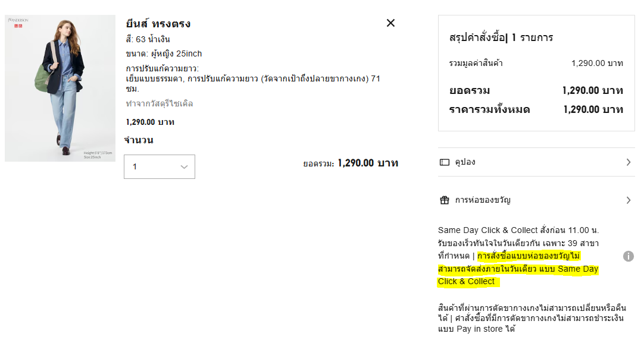Open the info tooltip icon near the gift-wrap notice
The image size is (644, 343).
pos(630,256)
